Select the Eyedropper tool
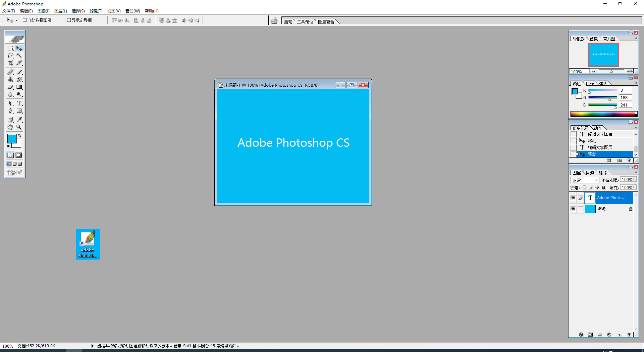644x352 pixels. (x=19, y=120)
